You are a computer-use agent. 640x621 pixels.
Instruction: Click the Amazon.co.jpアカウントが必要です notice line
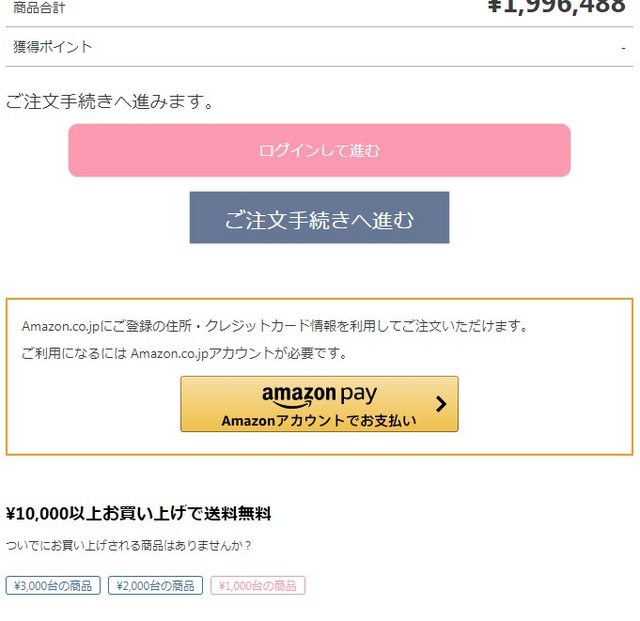pyautogui.click(x=184, y=353)
